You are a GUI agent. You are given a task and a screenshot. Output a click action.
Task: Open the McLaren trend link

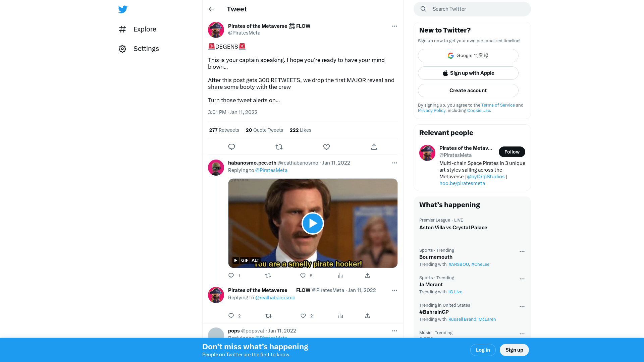[487, 319]
